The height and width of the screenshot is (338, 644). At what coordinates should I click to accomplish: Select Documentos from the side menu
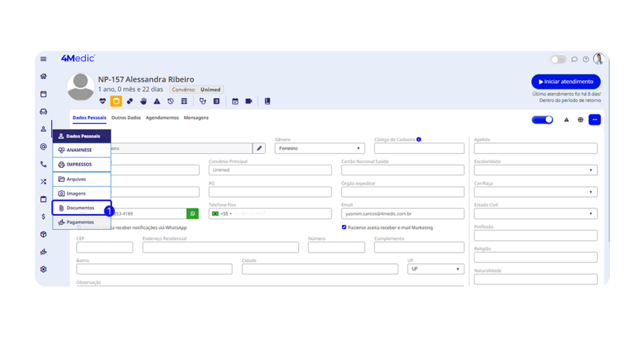click(x=81, y=208)
